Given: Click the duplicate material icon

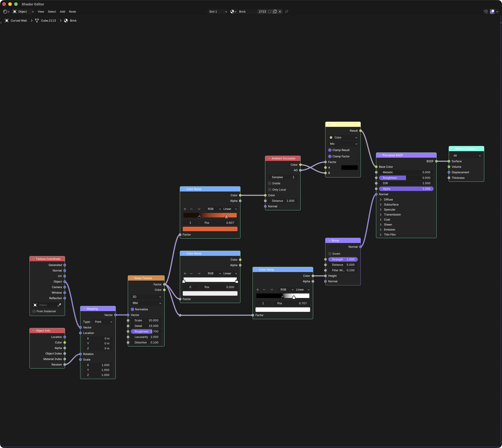Looking at the screenshot, I should (x=275, y=12).
